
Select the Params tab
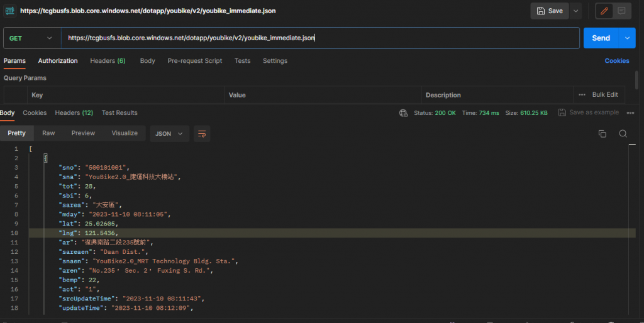tap(14, 61)
